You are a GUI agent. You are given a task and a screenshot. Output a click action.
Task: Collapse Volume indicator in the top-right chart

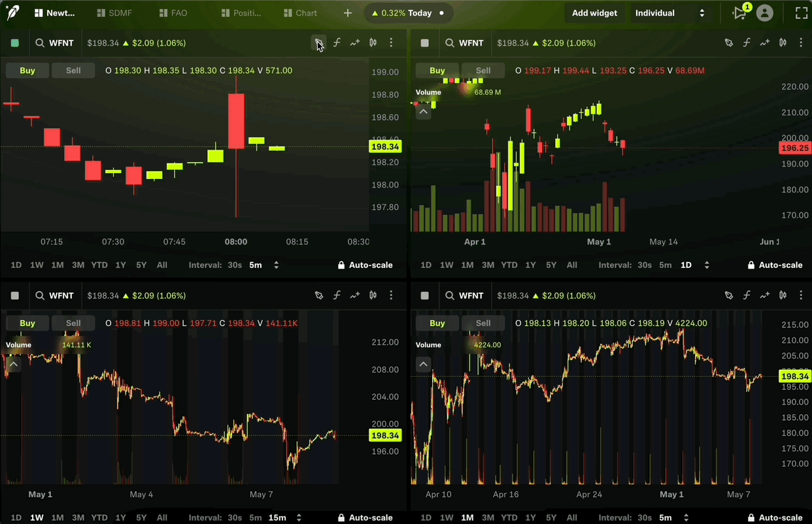423,112
